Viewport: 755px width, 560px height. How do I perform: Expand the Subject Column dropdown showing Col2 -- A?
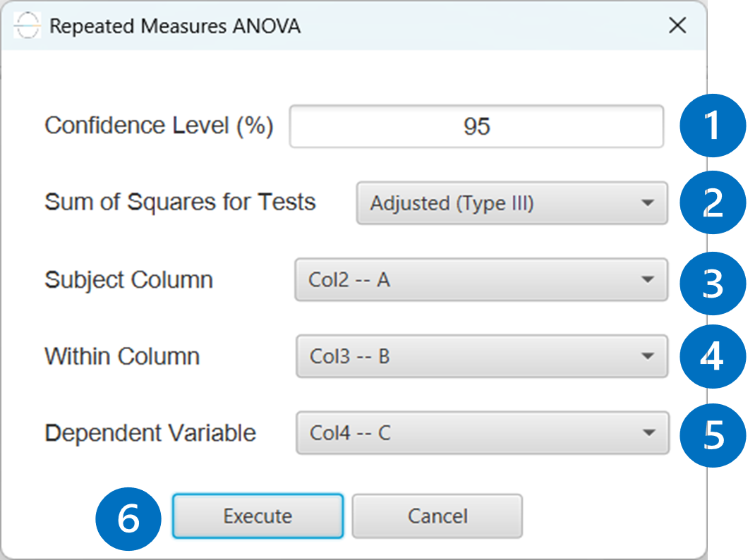(x=481, y=279)
